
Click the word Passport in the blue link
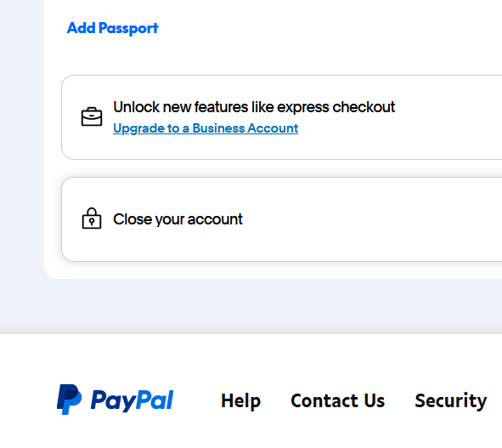(x=128, y=28)
